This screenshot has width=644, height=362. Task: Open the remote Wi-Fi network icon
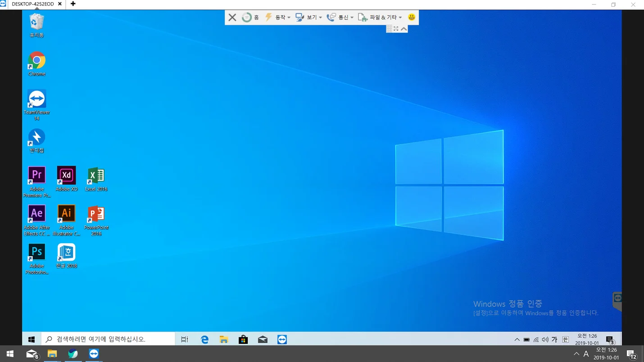[536, 339]
